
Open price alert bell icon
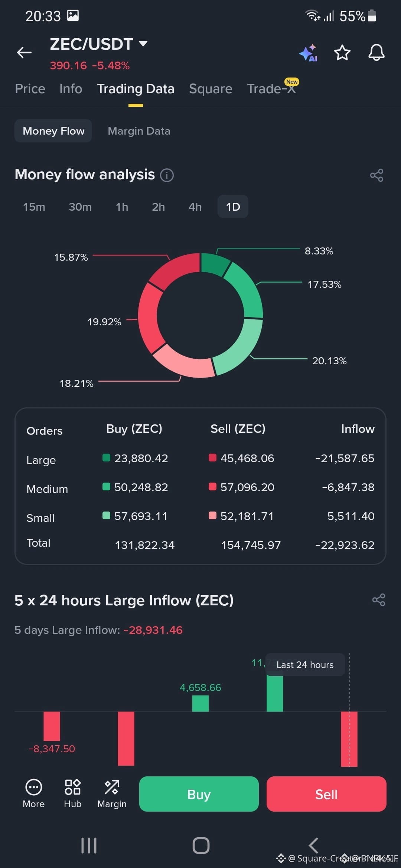(x=376, y=53)
